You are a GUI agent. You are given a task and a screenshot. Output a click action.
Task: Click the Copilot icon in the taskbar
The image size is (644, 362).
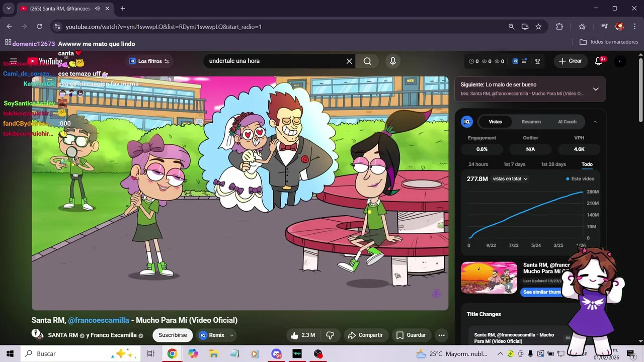click(x=193, y=354)
